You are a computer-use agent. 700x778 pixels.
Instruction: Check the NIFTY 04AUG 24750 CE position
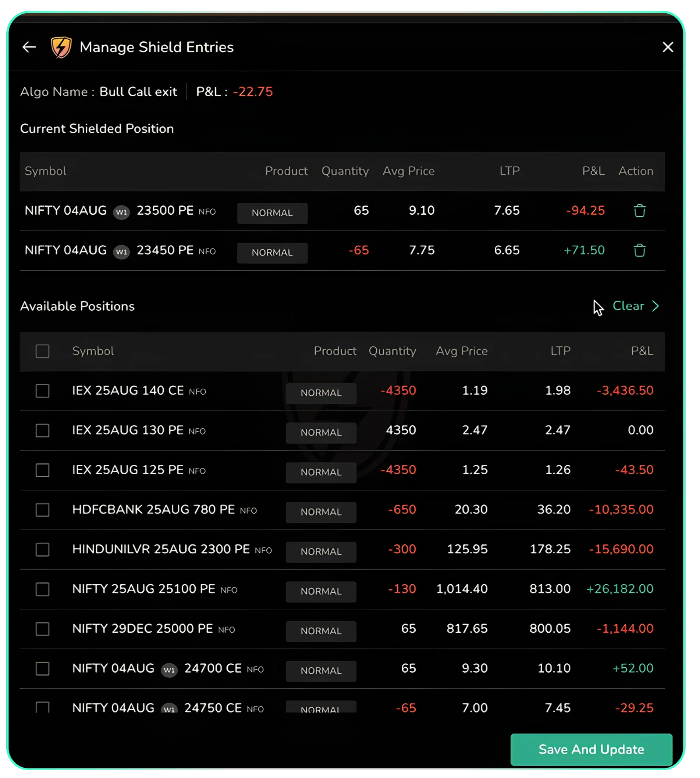click(x=43, y=707)
